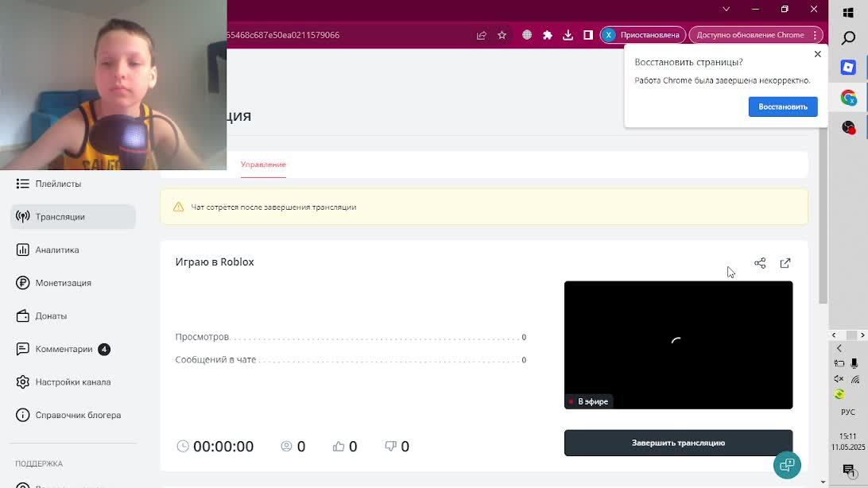Viewport: 868px width, 488px height.
Task: Open Настройки канала settings
Action: click(x=73, y=382)
